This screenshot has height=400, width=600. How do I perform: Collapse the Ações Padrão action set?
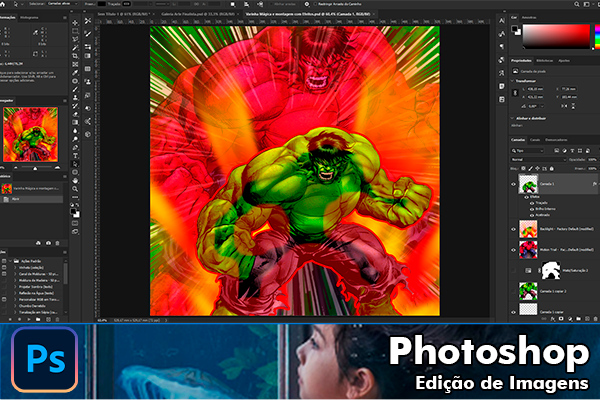10,261
